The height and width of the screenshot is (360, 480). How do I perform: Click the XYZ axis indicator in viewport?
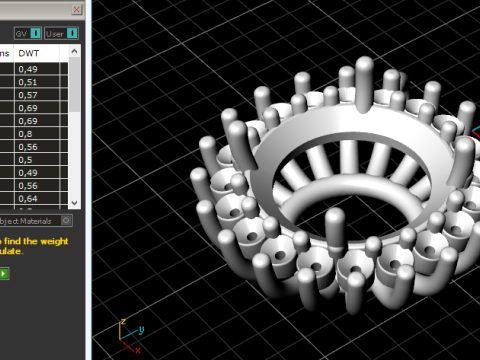pyautogui.click(x=131, y=336)
